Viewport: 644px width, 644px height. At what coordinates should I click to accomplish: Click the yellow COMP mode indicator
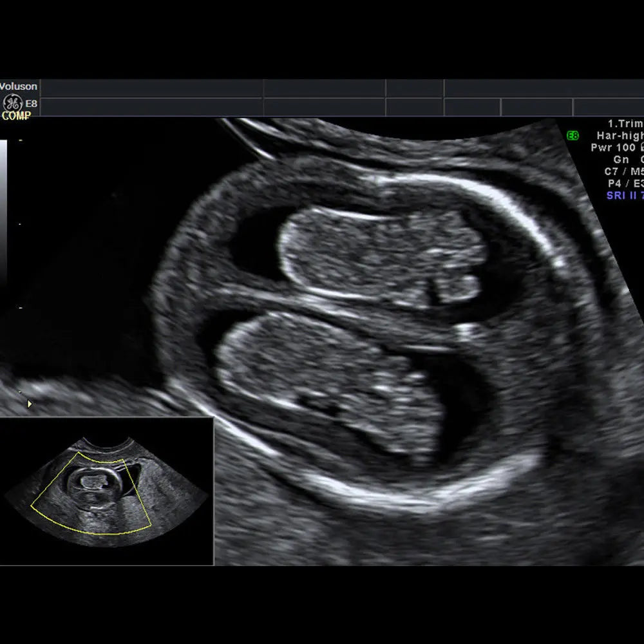[16, 116]
